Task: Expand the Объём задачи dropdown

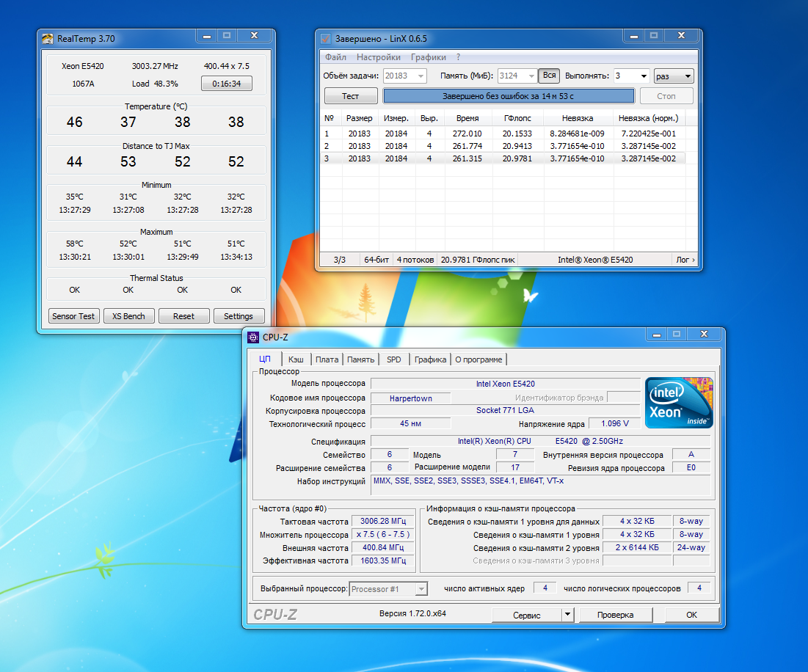Action: click(x=421, y=76)
